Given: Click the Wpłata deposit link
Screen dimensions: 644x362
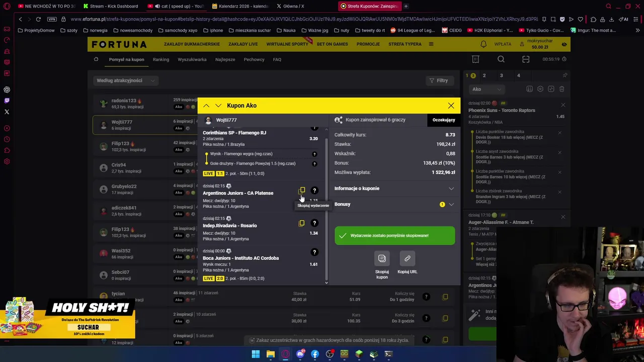Looking at the screenshot, I should [x=503, y=44].
